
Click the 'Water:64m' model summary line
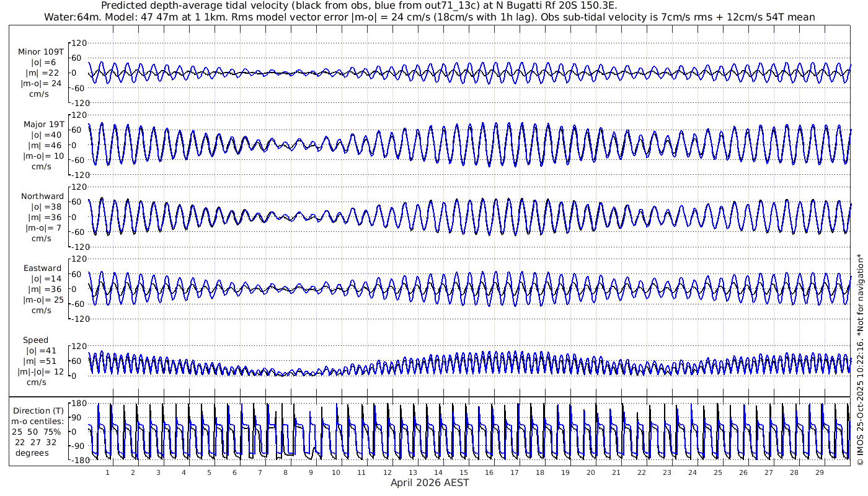coord(429,17)
